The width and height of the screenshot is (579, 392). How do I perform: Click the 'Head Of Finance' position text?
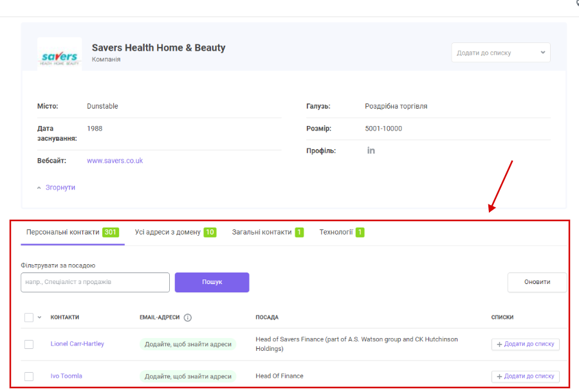tap(280, 376)
